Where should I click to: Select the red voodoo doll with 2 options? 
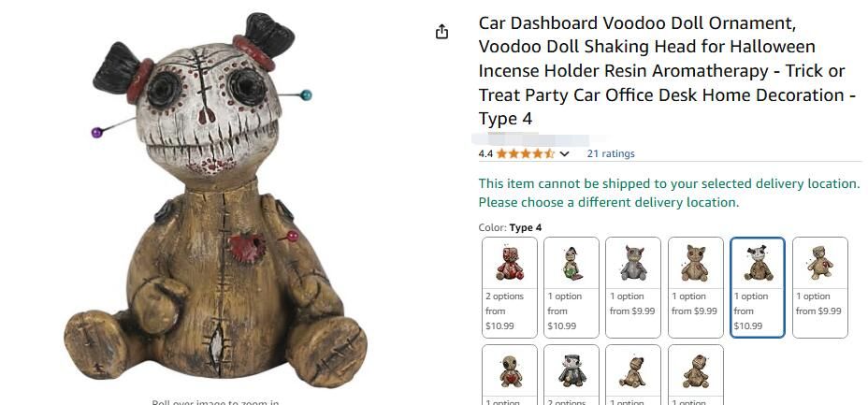click(509, 287)
